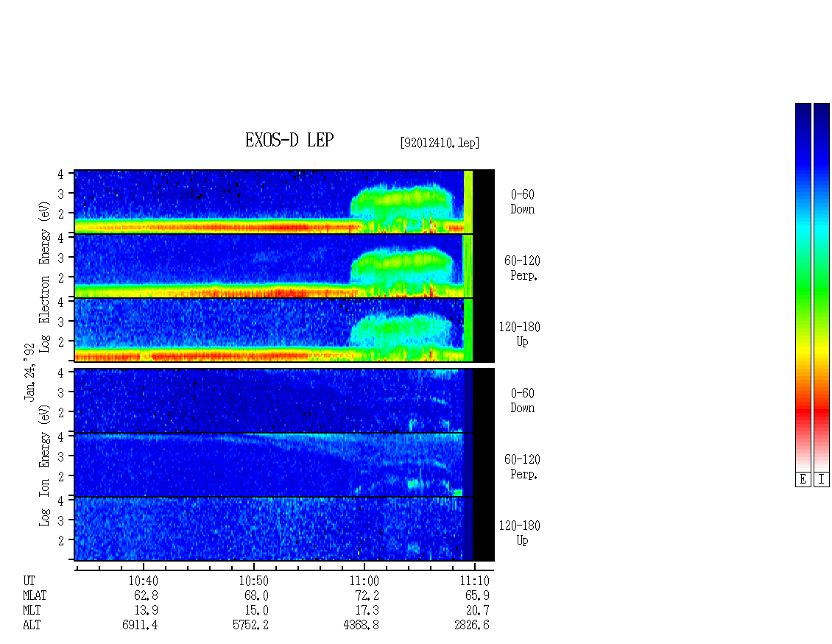Click the 0-60 Down label of electron panels
Image resolution: width=832 pixels, height=644 pixels.
click(522, 202)
